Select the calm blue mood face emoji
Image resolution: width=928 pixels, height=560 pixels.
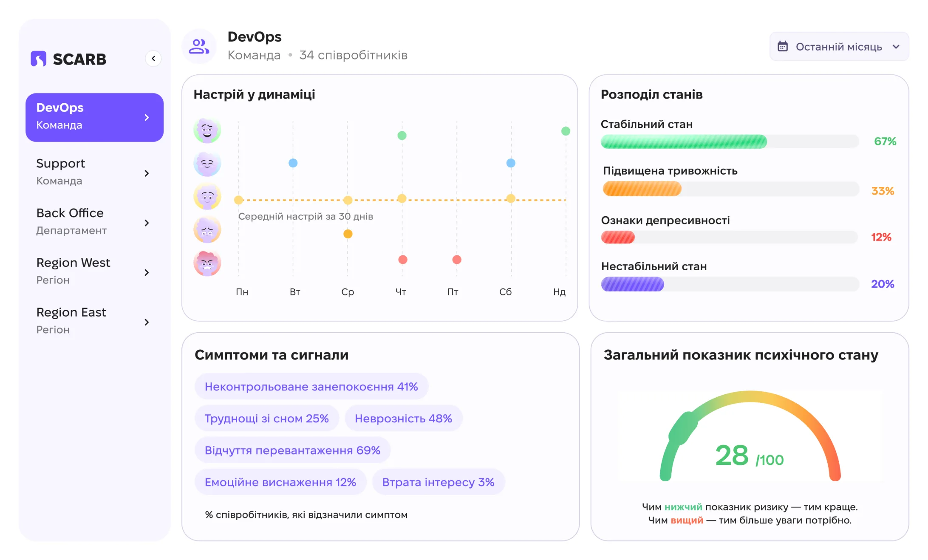click(x=207, y=163)
